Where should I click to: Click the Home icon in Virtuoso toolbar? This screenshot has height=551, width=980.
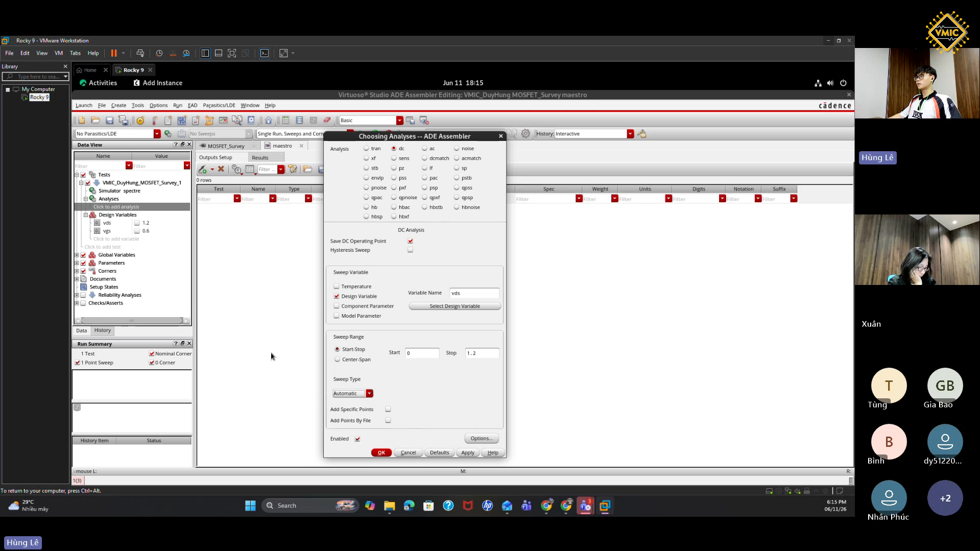(269, 121)
